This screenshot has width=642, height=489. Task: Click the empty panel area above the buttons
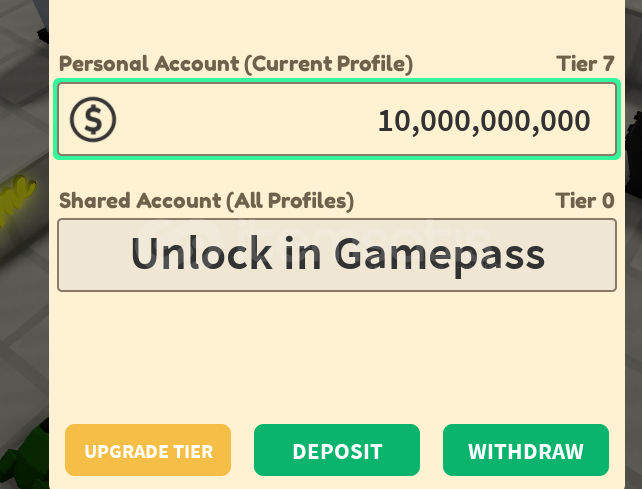[337, 356]
